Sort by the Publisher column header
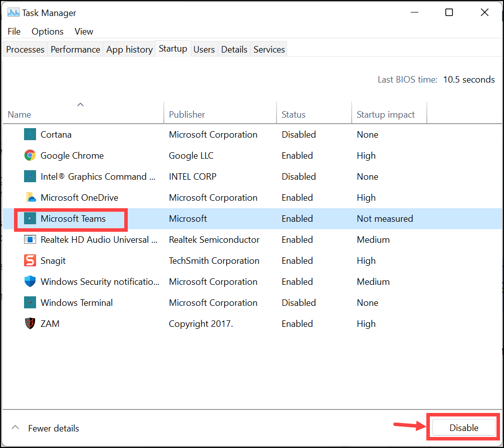 (x=220, y=113)
